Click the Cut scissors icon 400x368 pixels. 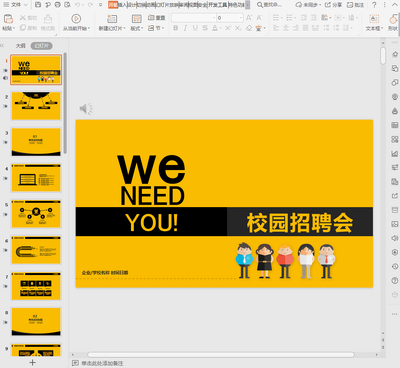click(23, 18)
